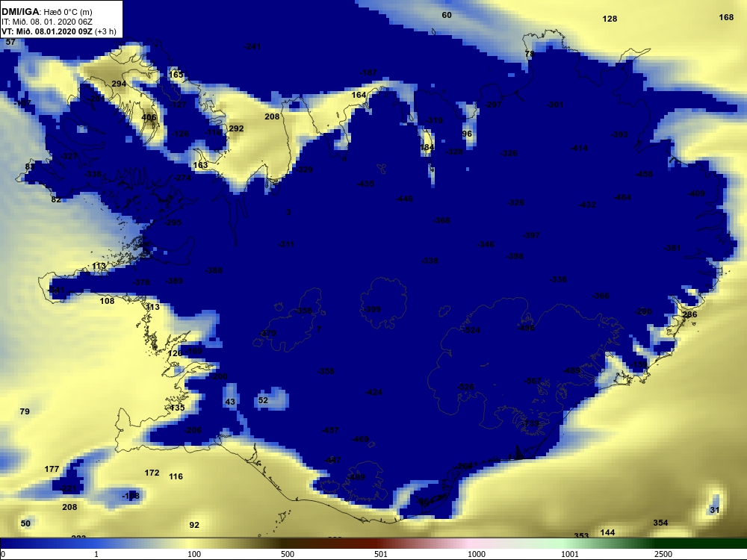Click the map value '-446'
This screenshot has height=560, width=747.
[x=404, y=199]
